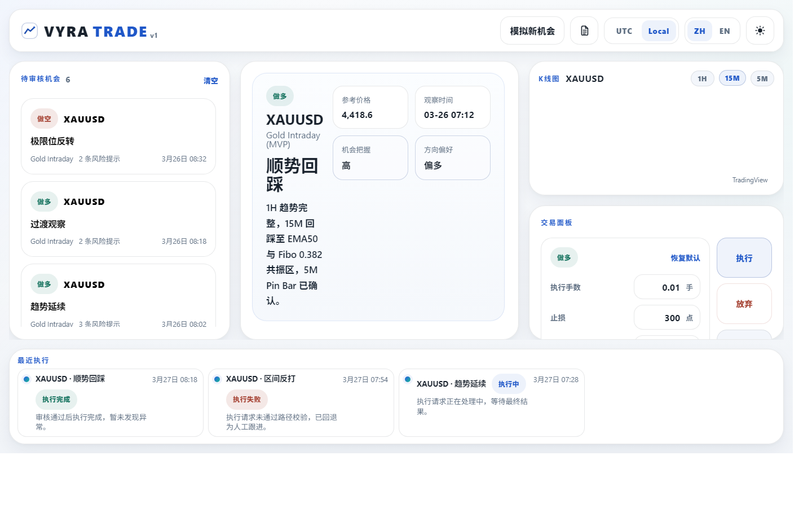Click the sun theme icon
Image resolution: width=812 pixels, height=508 pixels.
tap(760, 30)
